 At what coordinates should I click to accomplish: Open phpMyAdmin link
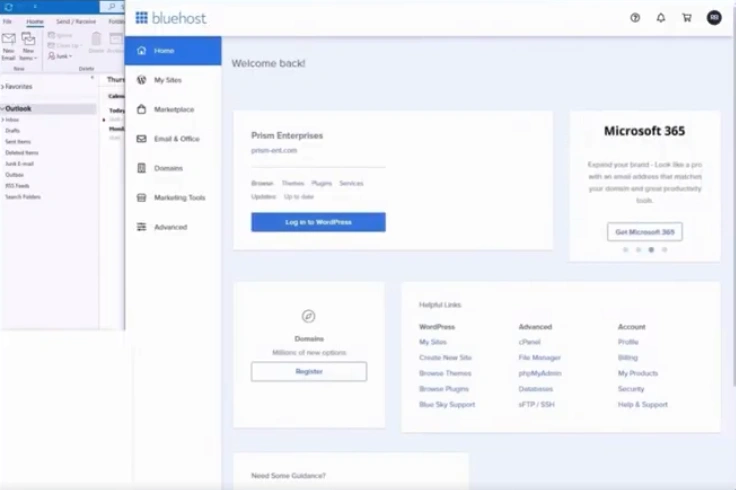pos(540,373)
